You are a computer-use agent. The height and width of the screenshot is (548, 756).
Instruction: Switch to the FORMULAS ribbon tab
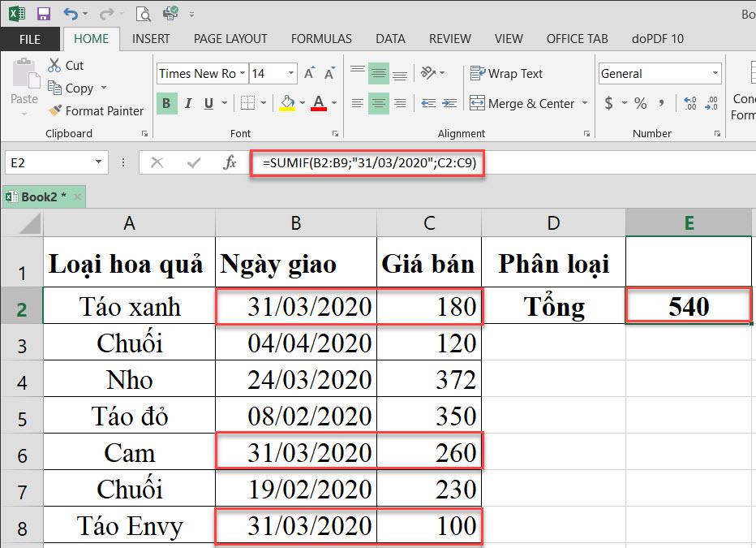pos(321,38)
